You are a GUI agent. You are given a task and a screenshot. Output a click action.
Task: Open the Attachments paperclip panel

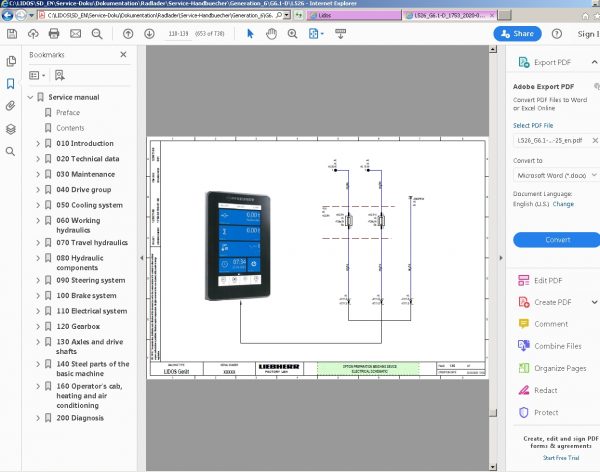[10, 106]
